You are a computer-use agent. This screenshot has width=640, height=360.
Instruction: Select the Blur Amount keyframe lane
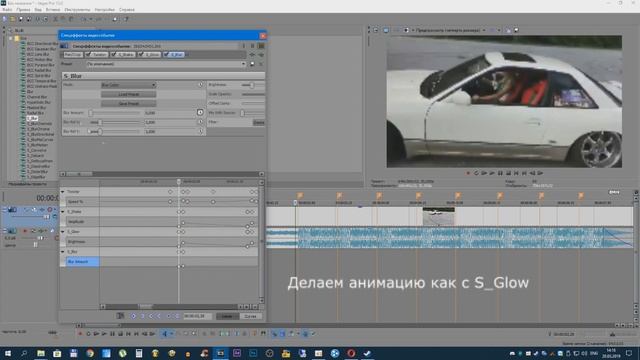(x=82, y=262)
